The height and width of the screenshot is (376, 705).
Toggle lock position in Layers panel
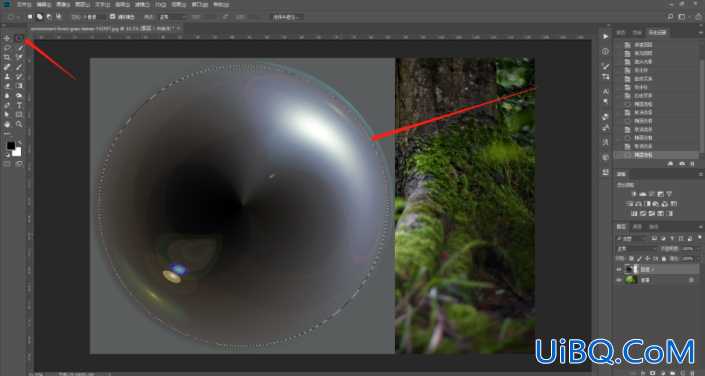647,259
